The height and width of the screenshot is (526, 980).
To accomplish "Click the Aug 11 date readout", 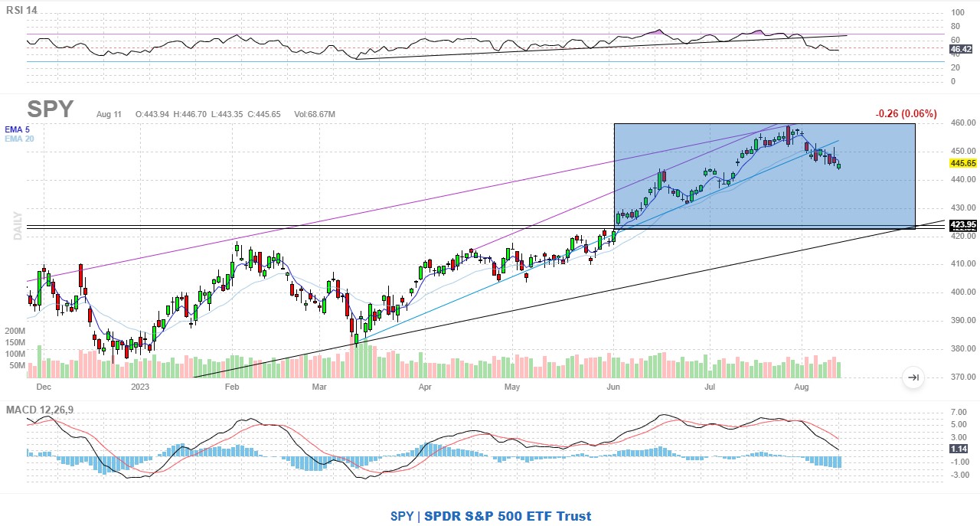I will pyautogui.click(x=109, y=114).
